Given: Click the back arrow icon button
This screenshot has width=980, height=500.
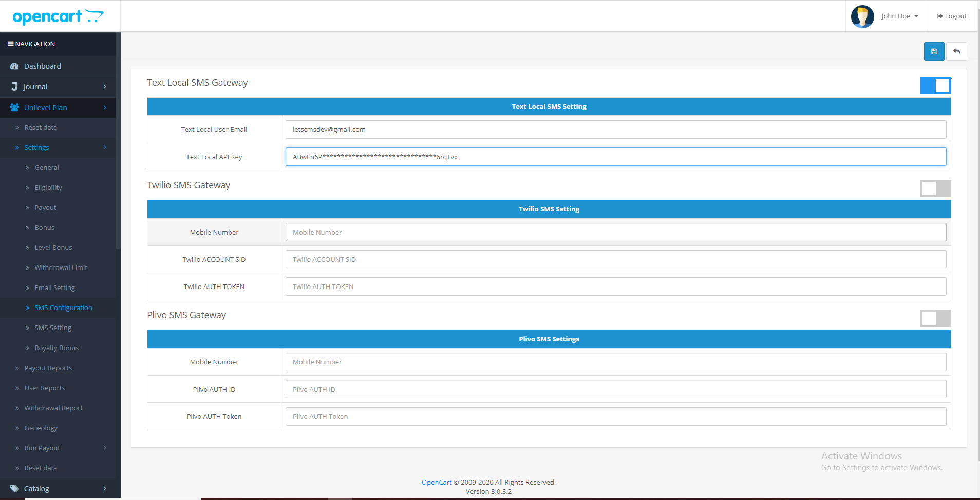Looking at the screenshot, I should point(956,51).
